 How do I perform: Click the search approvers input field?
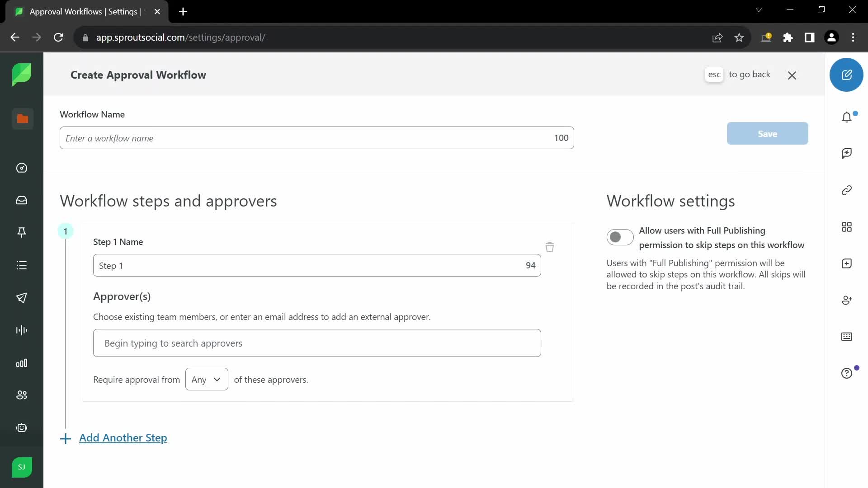click(317, 343)
